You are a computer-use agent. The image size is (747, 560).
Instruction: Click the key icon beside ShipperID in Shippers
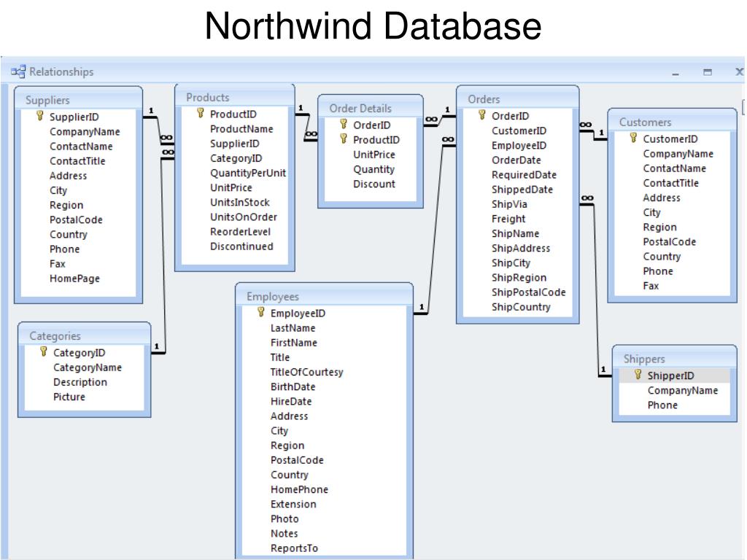638,375
